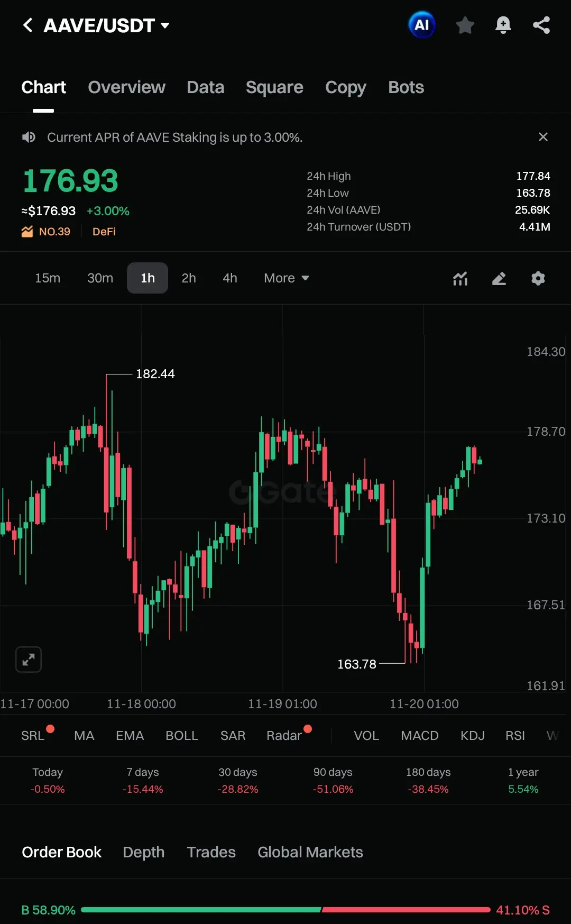The width and height of the screenshot is (571, 924).
Task: Open chart settings gear
Action: pos(538,278)
